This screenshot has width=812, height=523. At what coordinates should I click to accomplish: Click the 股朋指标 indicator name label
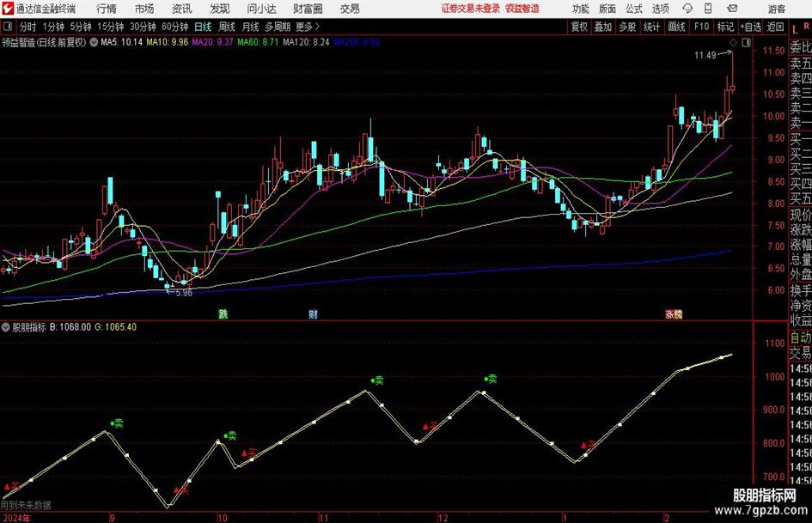(x=29, y=327)
